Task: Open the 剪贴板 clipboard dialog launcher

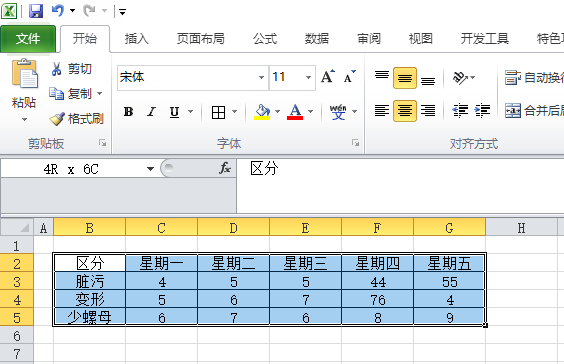Action: [103, 143]
